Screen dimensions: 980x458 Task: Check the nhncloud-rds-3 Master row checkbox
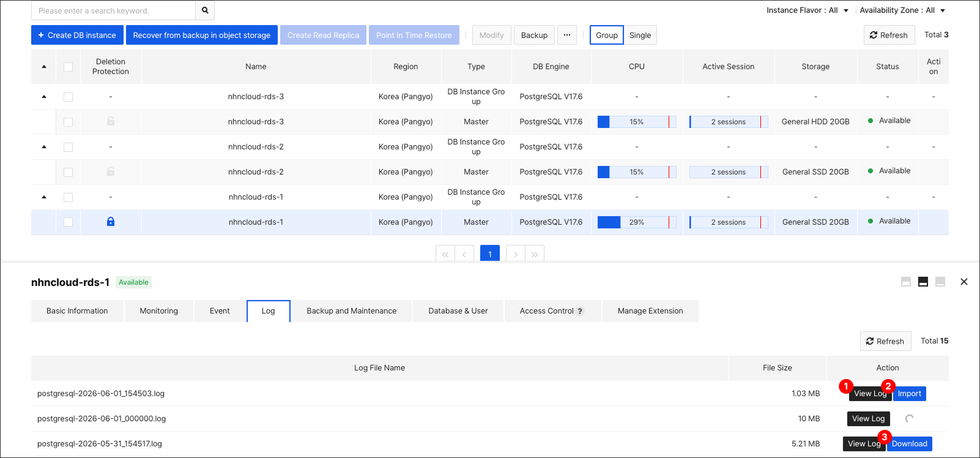click(68, 122)
